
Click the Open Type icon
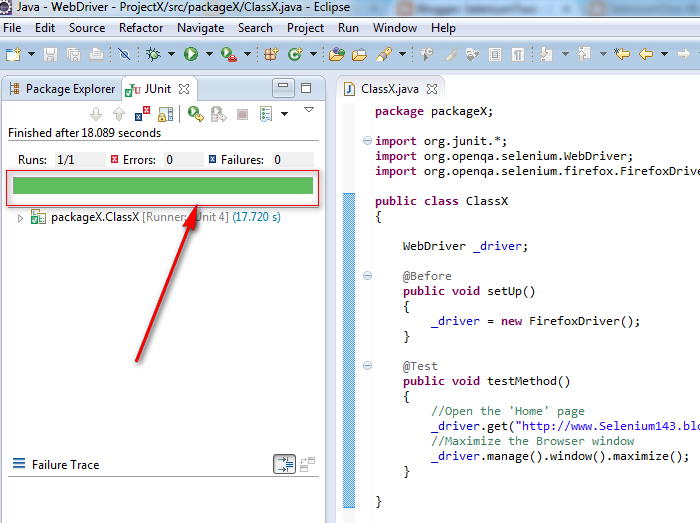click(337, 54)
